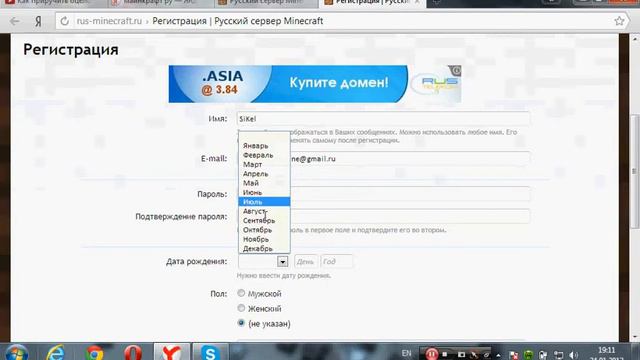The image size is (640, 360).
Task: Select the (не указан) gender radio button
Action: 241,323
